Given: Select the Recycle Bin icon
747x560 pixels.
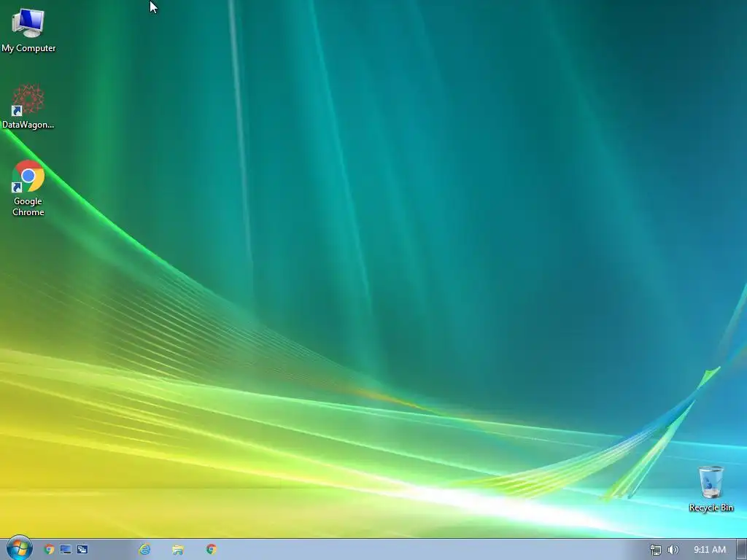Looking at the screenshot, I should [711, 489].
